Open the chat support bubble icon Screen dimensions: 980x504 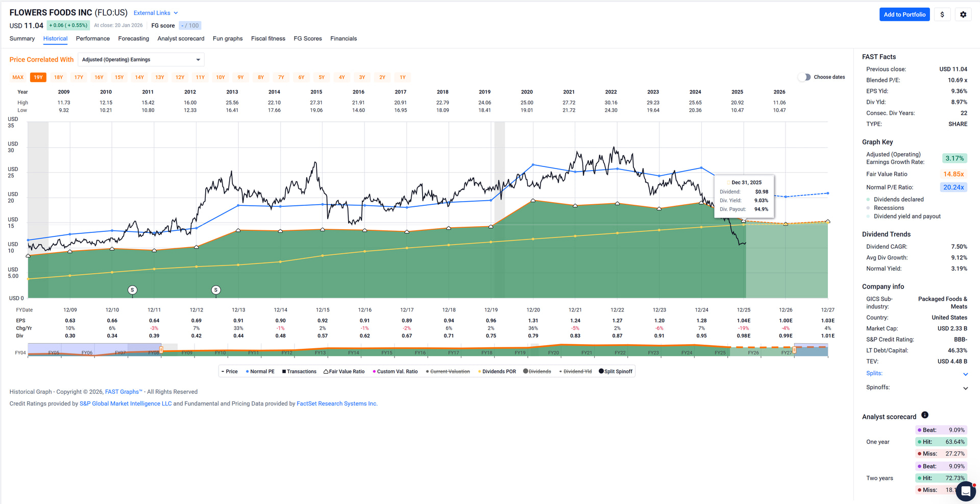click(x=965, y=491)
